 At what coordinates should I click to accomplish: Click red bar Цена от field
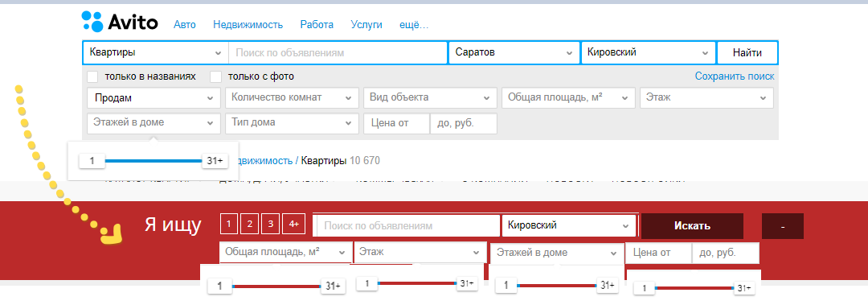[x=659, y=253]
